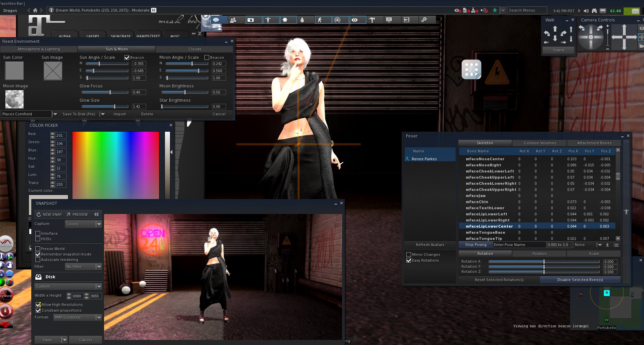Viewport: 644px width, 345px height.
Task: Click the home icon in navigation bar
Action: (x=35, y=11)
